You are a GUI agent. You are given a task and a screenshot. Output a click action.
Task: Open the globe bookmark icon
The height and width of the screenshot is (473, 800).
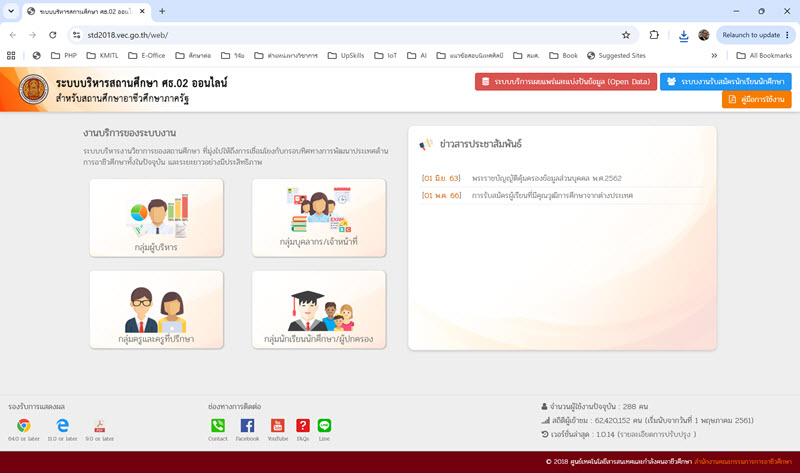[36, 55]
